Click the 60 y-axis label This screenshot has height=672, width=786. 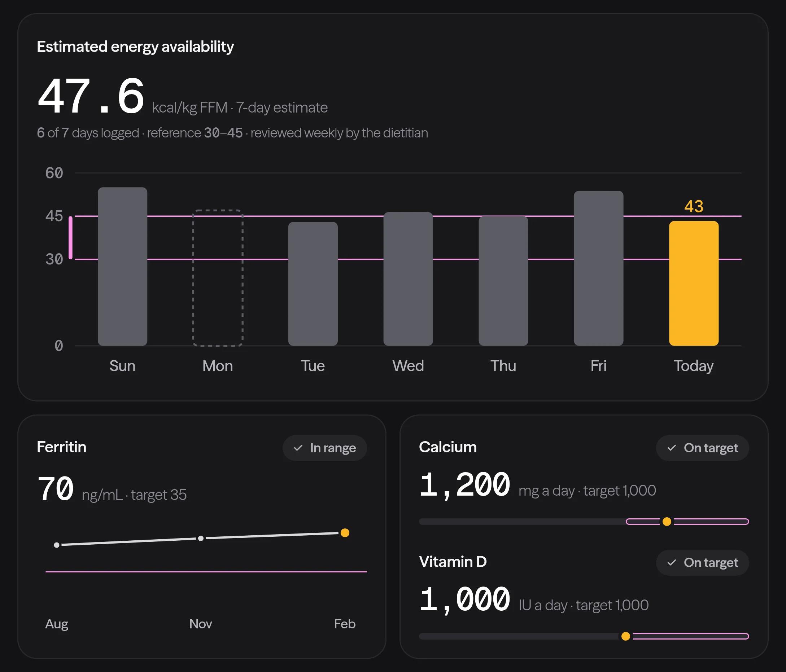point(54,173)
